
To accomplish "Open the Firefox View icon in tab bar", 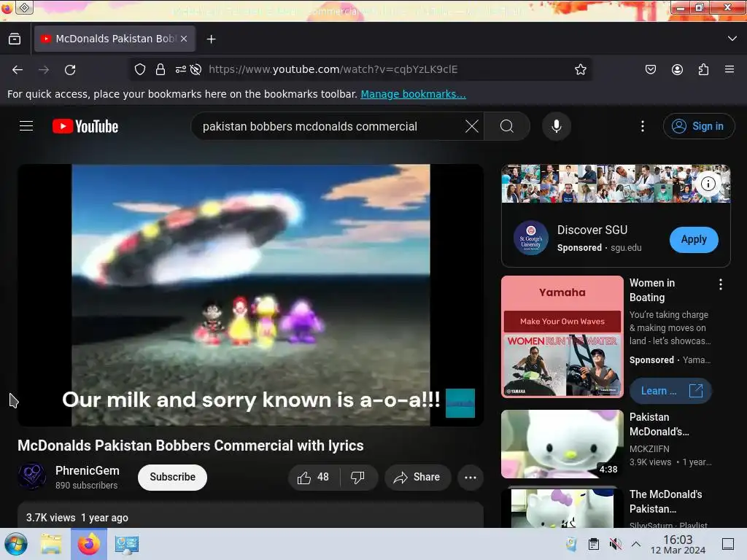I will [x=15, y=39].
